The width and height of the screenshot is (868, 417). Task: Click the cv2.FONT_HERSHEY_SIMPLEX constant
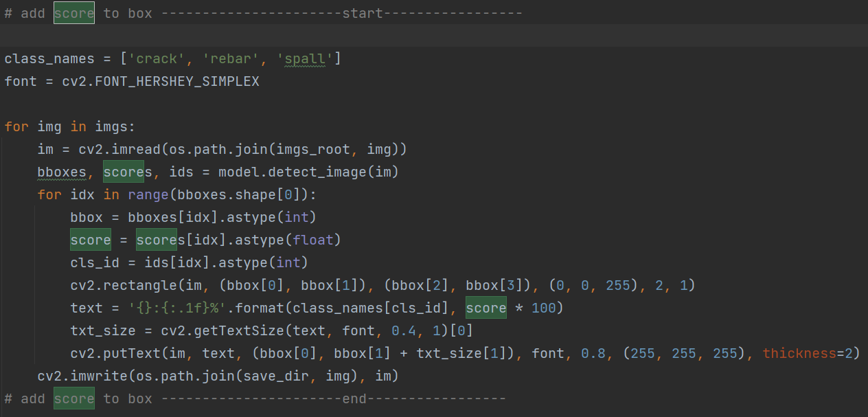click(x=160, y=81)
